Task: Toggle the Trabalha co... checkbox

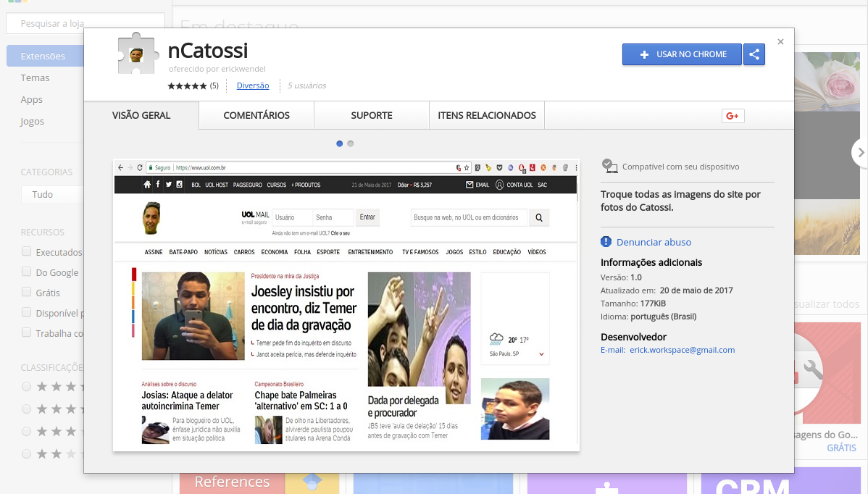Action: click(x=26, y=332)
